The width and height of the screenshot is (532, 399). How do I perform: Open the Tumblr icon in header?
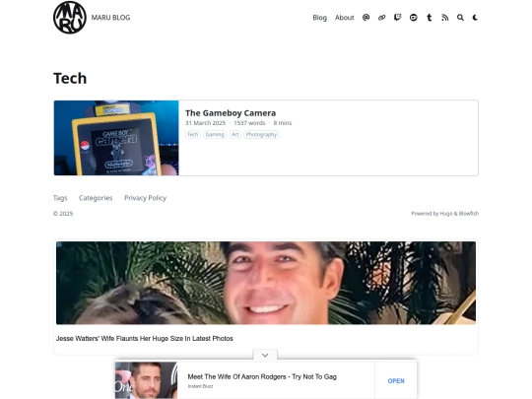(x=430, y=18)
